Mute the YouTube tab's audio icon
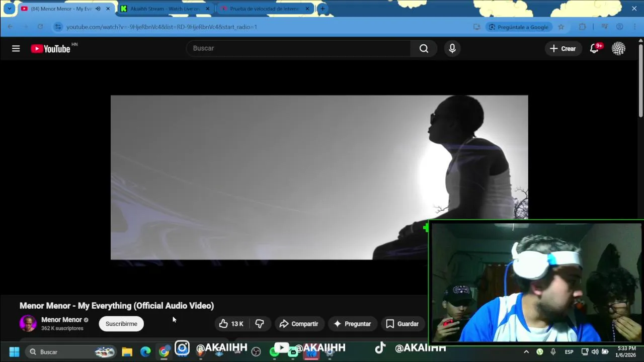Viewport: 644px width, 362px height. (98, 9)
